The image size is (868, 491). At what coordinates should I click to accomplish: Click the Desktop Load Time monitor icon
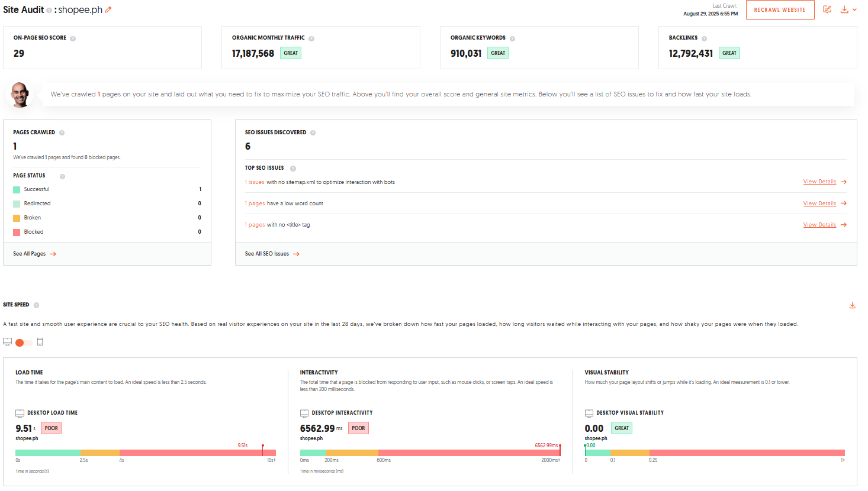coord(20,414)
